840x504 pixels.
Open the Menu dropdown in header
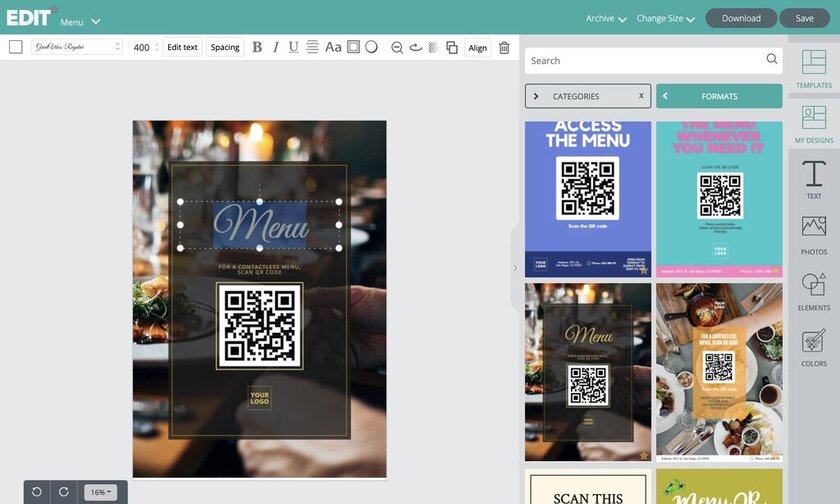(80, 22)
